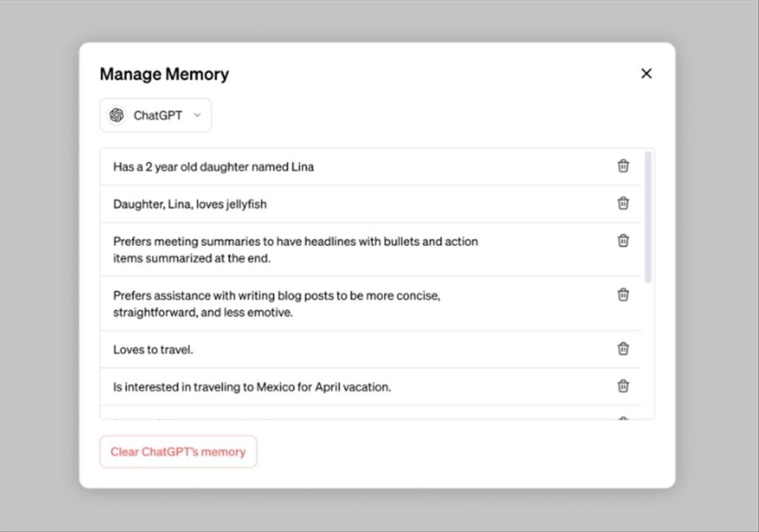Remove the Mexico April vacation memory
This screenshot has width=759, height=532.
(x=623, y=386)
